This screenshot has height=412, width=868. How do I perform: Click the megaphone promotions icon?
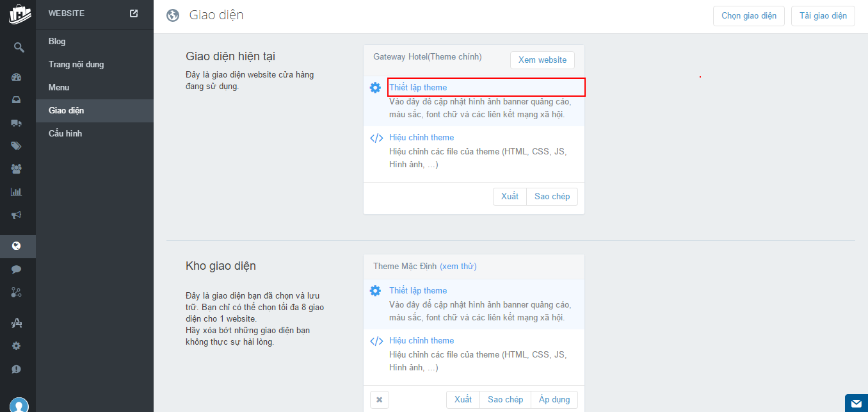pos(17,215)
